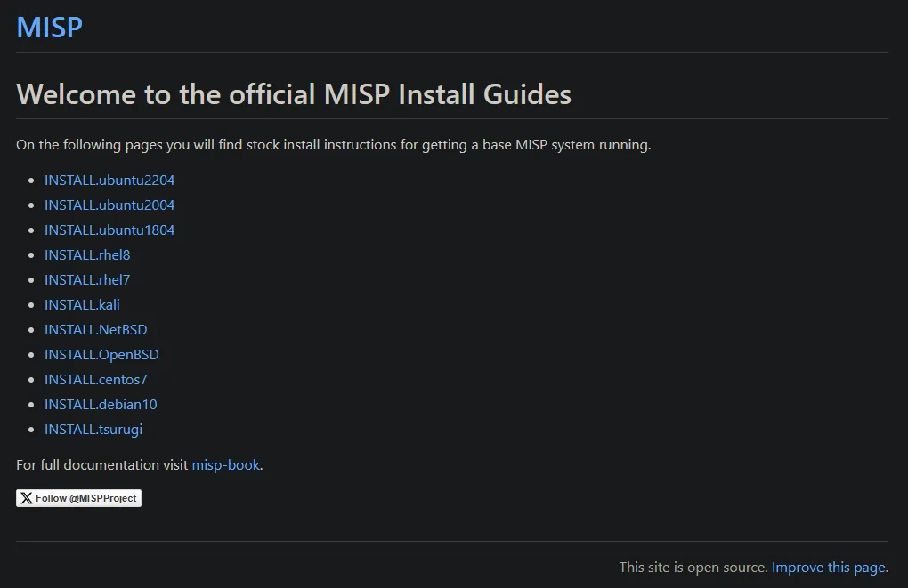Screen dimensions: 908x588
Task: Open the INSTALL.ubuntu2004 guide
Action: click(x=109, y=205)
